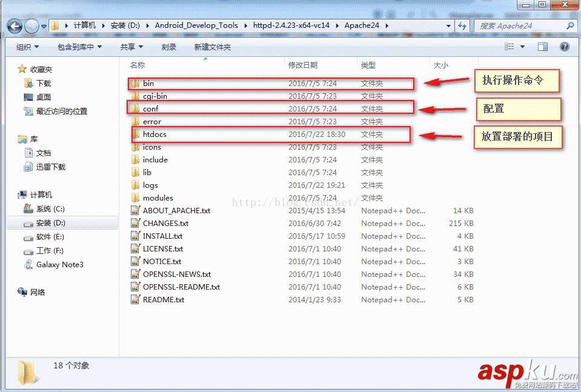Image resolution: width=581 pixels, height=392 pixels.
Task: Expand the arrow after Apache24 breadcrumb
Action: click(387, 25)
